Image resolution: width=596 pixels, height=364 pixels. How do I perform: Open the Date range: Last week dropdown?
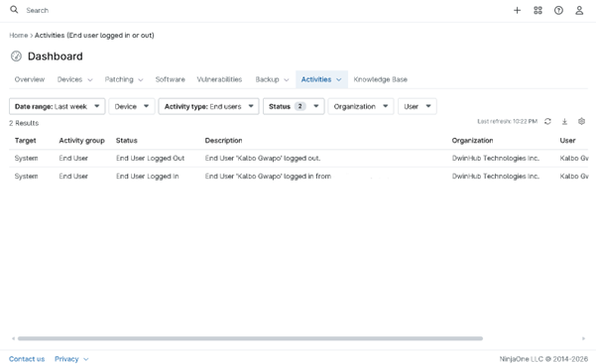[57, 106]
